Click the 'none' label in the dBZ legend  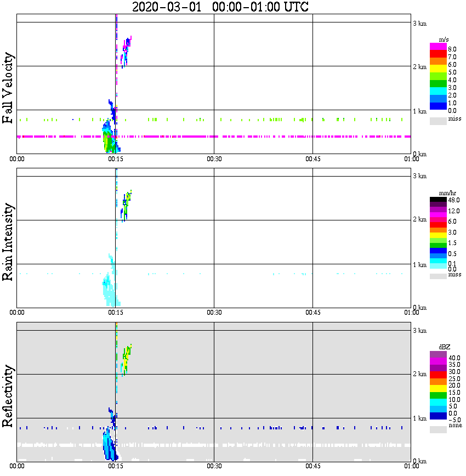pyautogui.click(x=455, y=425)
